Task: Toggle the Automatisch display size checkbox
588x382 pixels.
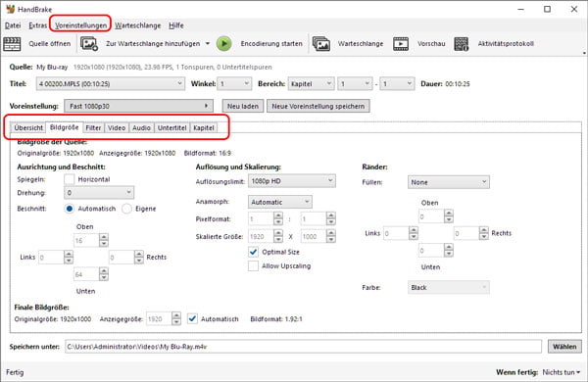Action: 192,319
